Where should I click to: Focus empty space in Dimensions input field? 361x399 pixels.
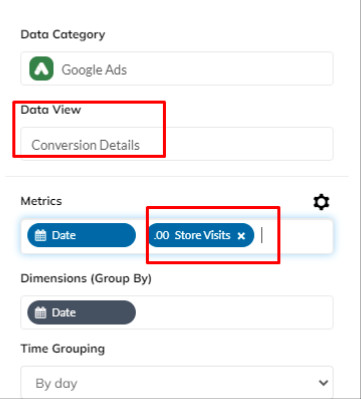pyautogui.click(x=233, y=312)
